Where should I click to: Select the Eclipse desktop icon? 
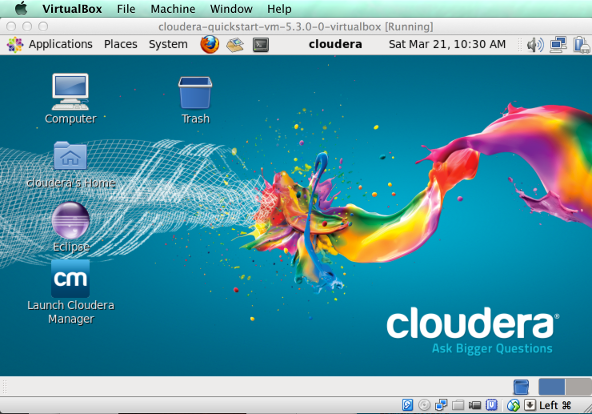click(71, 227)
